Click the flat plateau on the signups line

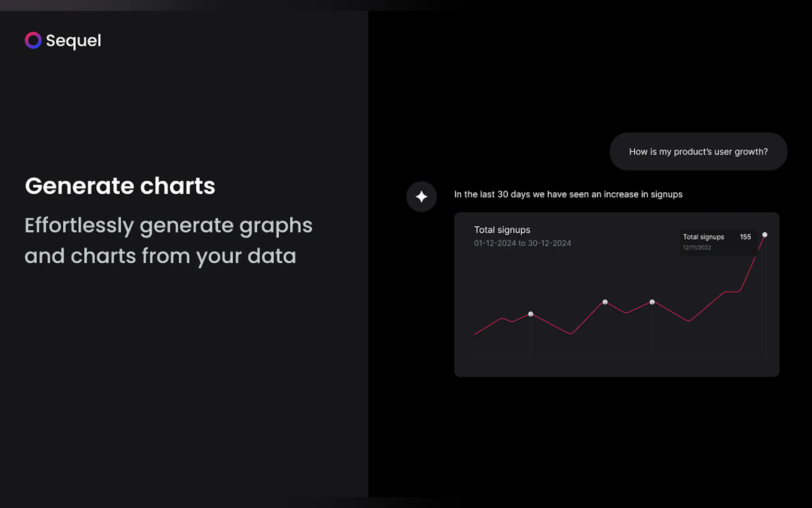[x=732, y=292]
